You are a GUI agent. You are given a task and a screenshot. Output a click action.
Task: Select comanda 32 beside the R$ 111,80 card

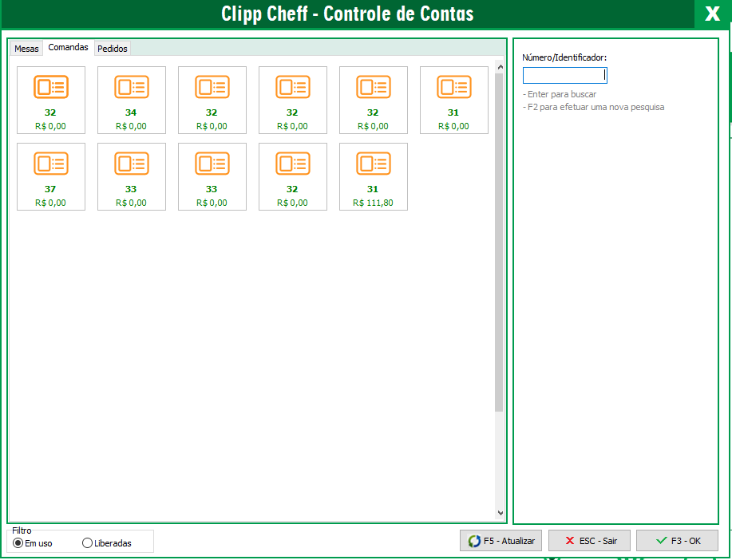point(292,175)
